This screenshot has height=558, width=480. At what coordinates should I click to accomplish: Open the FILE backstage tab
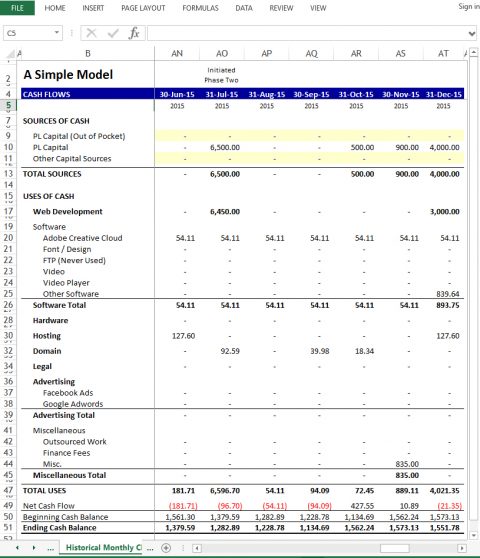pos(17,8)
